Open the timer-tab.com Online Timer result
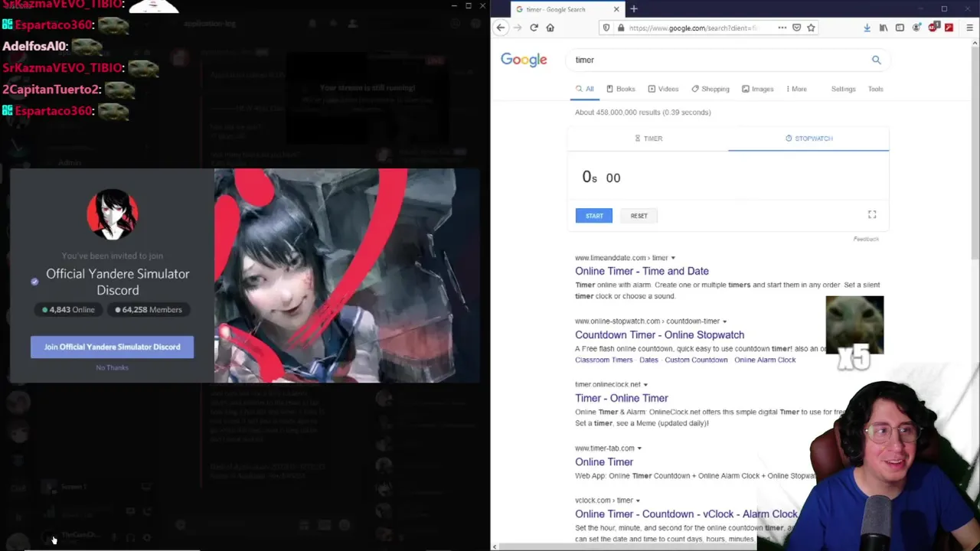The width and height of the screenshot is (980, 551). click(603, 461)
